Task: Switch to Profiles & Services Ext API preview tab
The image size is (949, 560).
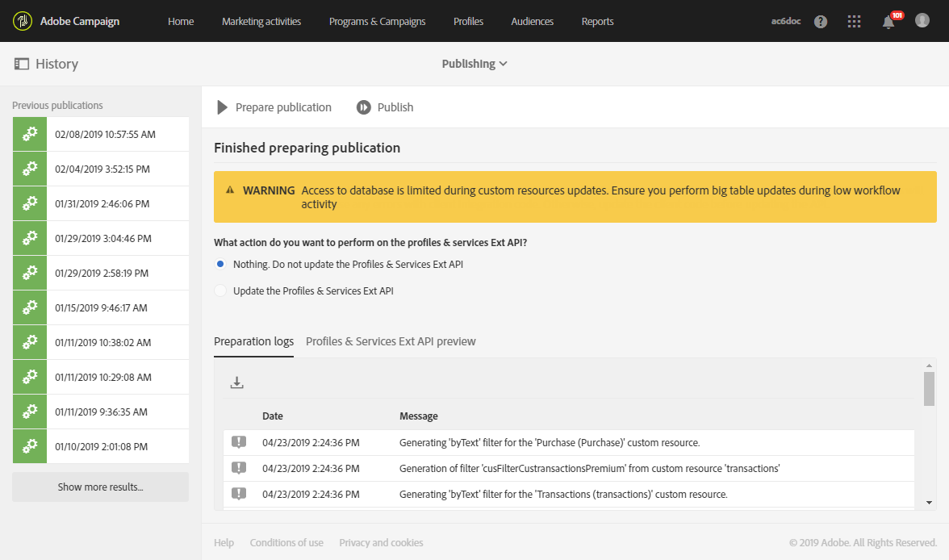Action: point(391,341)
